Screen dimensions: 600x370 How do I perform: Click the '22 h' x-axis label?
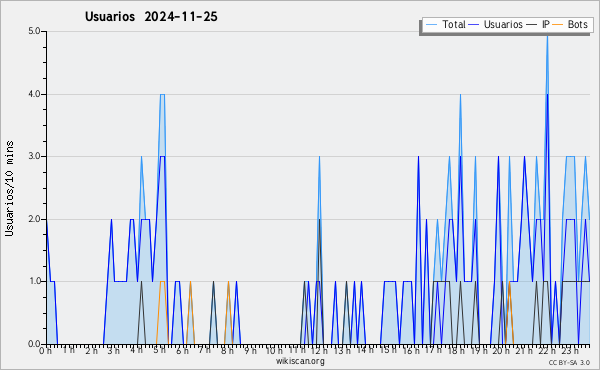point(546,351)
